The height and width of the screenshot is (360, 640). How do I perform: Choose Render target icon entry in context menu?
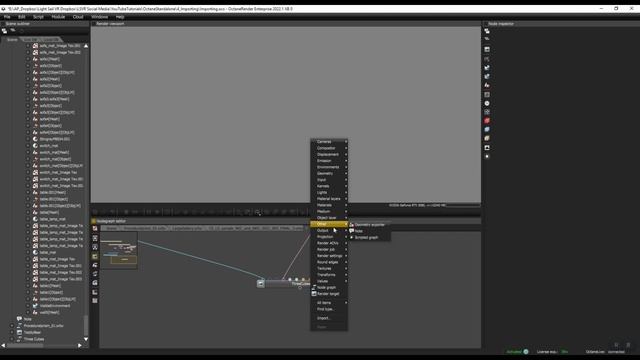coord(329,294)
